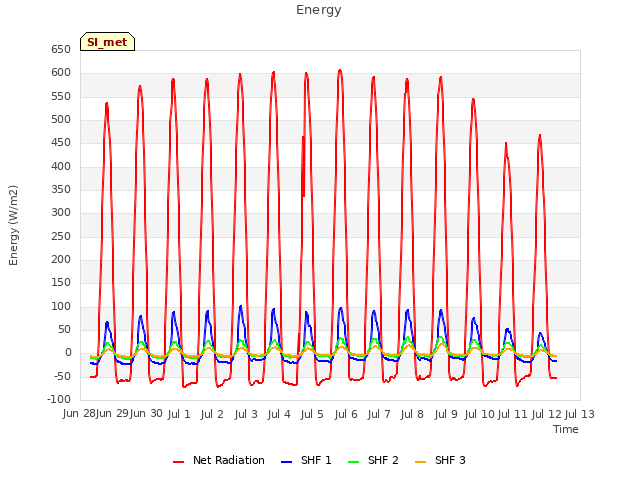The width and height of the screenshot is (640, 480).
Task: Select the SHF 3 legend entry
Action: click(440, 460)
